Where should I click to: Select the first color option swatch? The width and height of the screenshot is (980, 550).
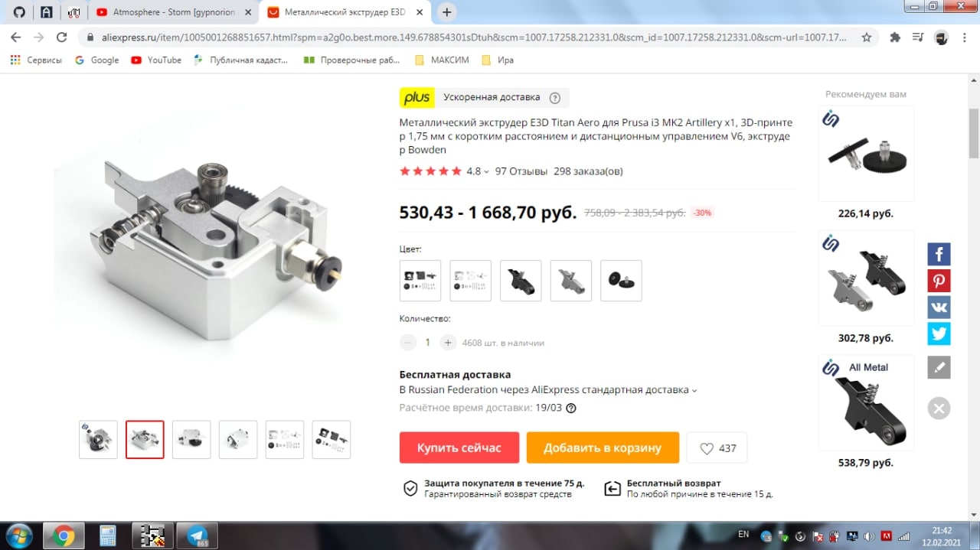[420, 281]
